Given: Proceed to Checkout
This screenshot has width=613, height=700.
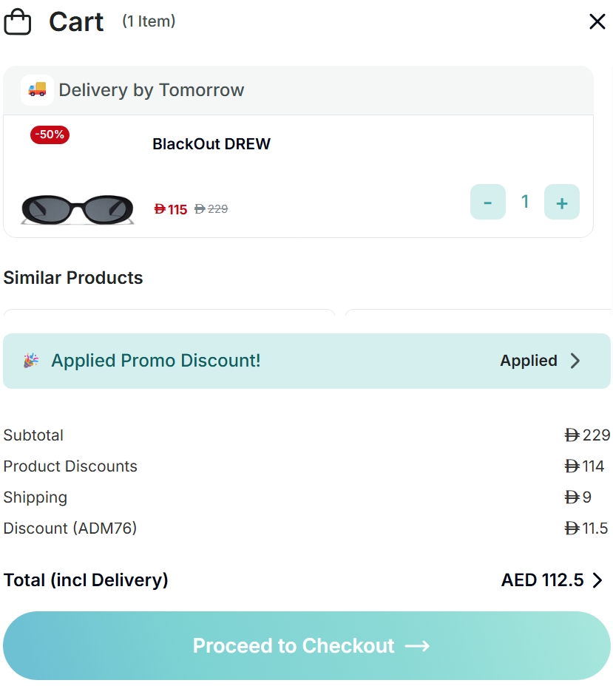Looking at the screenshot, I should point(294,645).
